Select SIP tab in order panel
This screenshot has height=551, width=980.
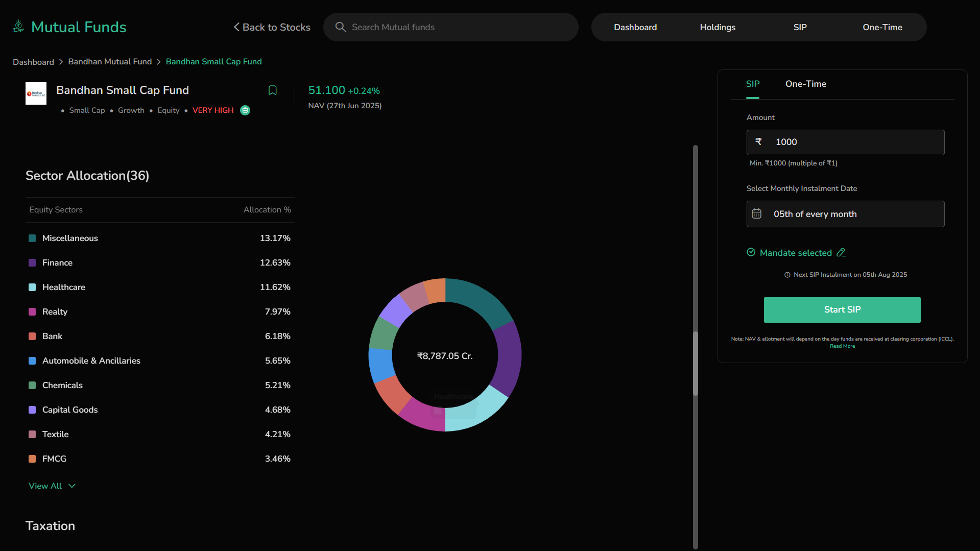[x=753, y=84]
